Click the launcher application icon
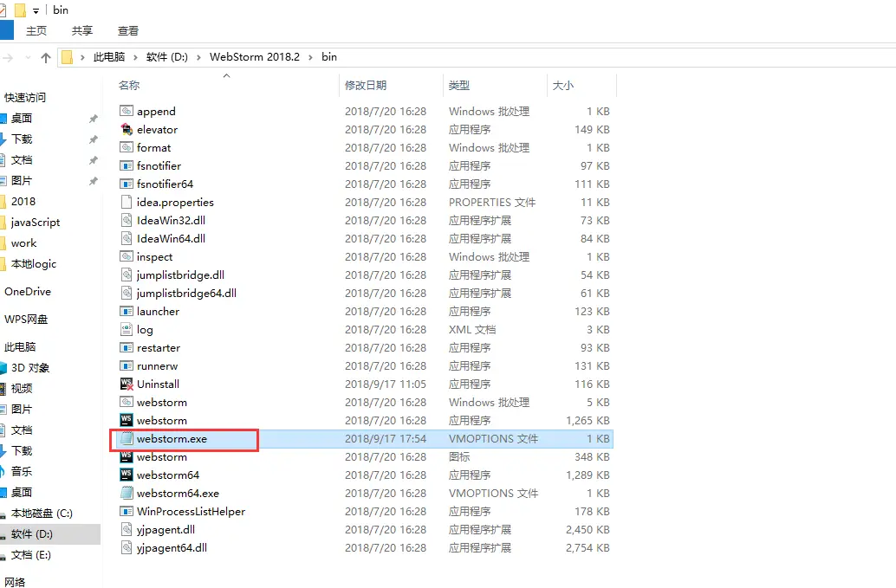896x588 pixels. point(127,311)
